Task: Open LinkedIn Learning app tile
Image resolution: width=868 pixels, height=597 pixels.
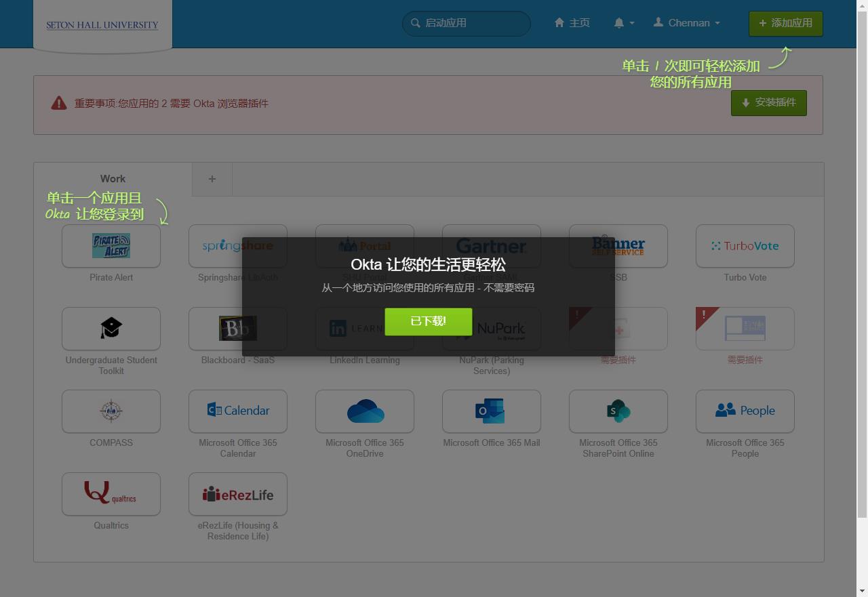Action: [x=365, y=329]
